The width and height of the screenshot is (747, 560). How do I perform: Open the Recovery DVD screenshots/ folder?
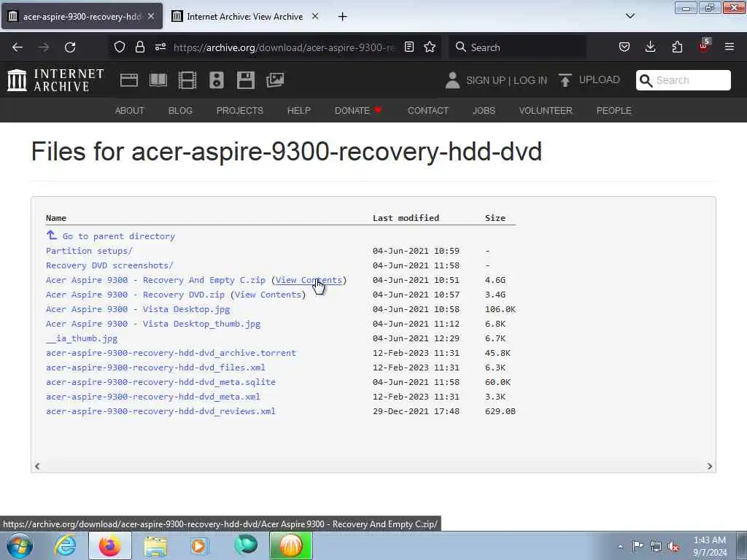pyautogui.click(x=109, y=265)
